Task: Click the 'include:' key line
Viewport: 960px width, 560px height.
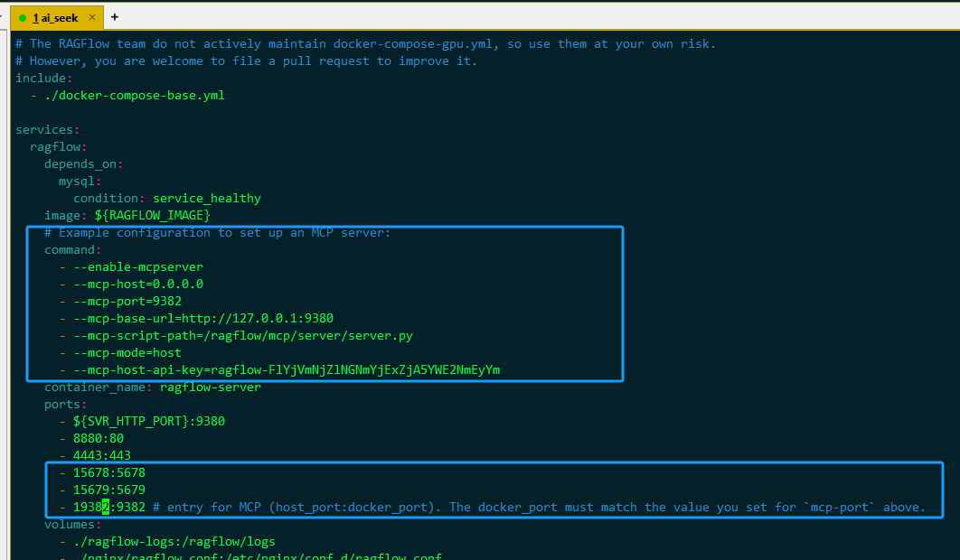Action: (44, 79)
